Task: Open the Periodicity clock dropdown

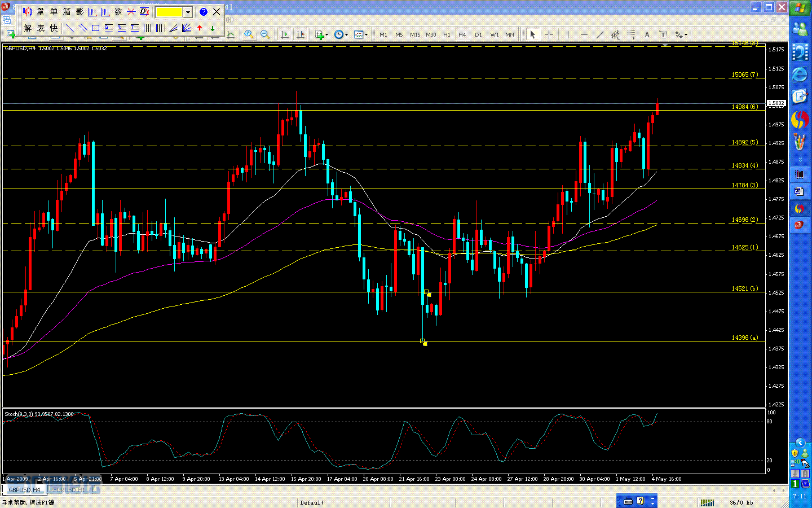Action: [341, 34]
